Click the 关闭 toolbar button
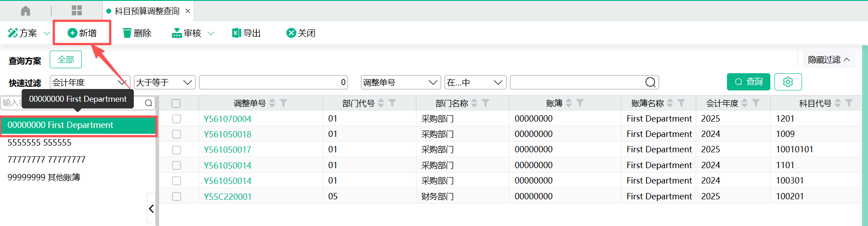Image resolution: width=868 pixels, height=226 pixels. point(301,33)
